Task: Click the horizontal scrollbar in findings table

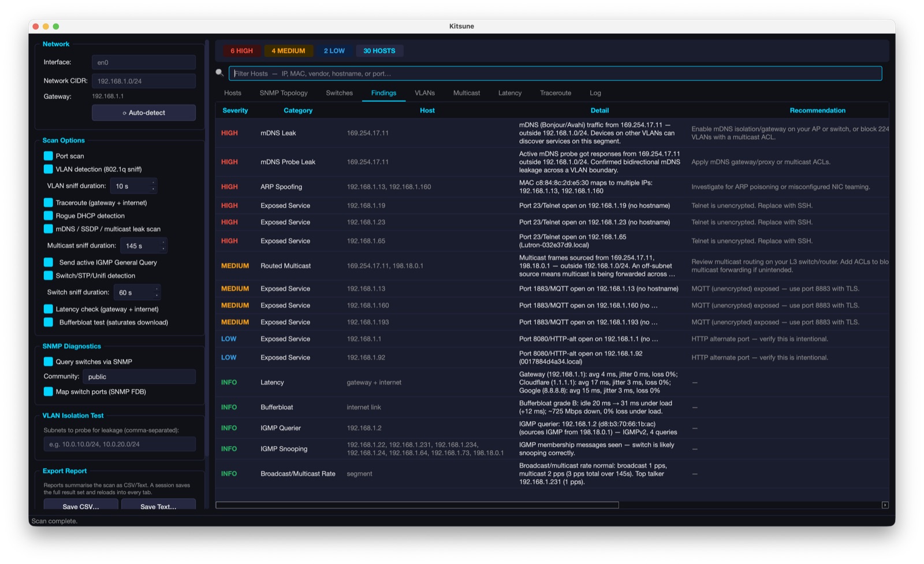Action: (x=417, y=505)
